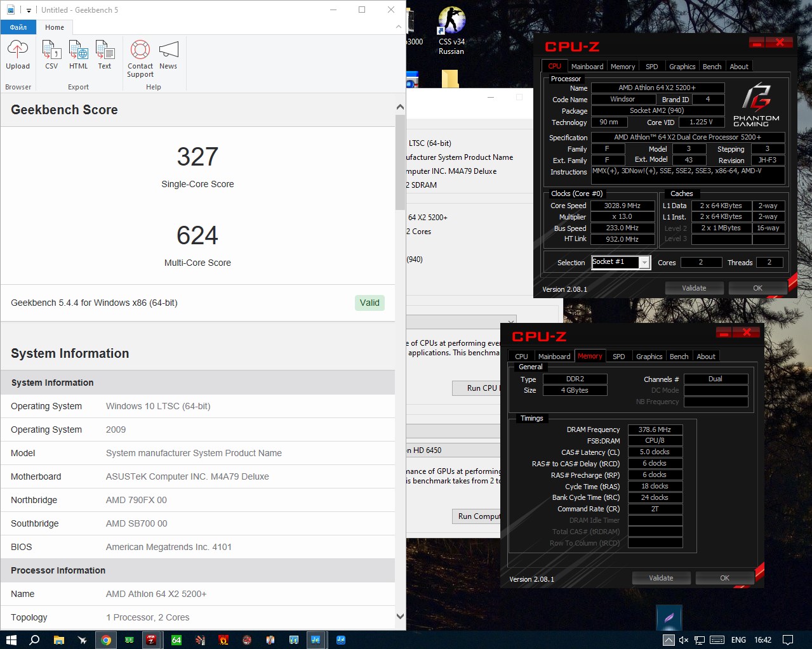Screen dimensions: 812x649
Task: Open About tab in upper CPU-Z window
Action: coord(739,67)
